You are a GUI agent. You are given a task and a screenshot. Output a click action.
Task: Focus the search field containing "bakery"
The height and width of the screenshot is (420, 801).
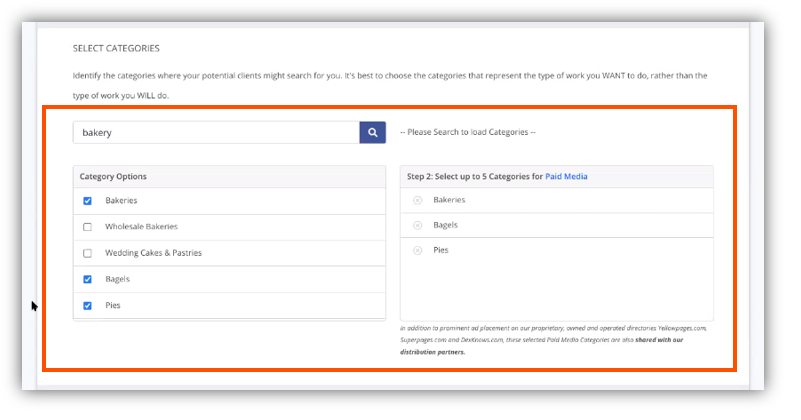215,132
